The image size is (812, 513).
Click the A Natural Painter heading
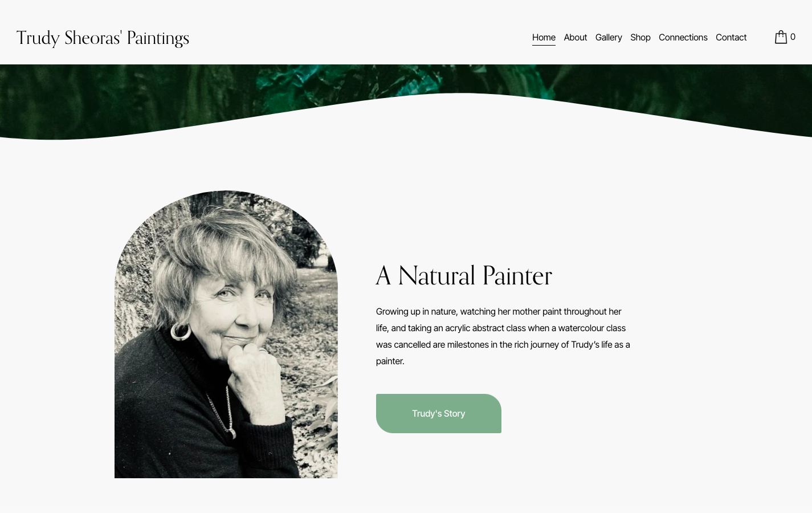(464, 276)
